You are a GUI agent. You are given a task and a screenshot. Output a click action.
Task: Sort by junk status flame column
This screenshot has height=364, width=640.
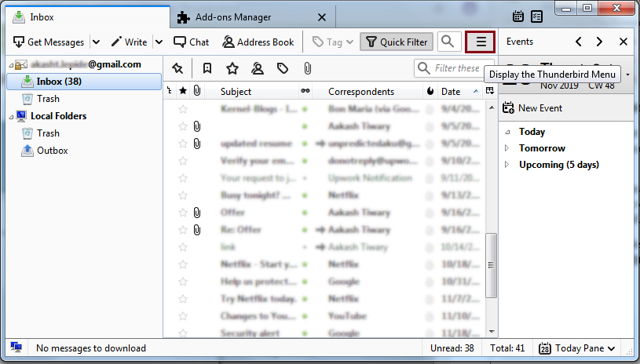point(430,91)
